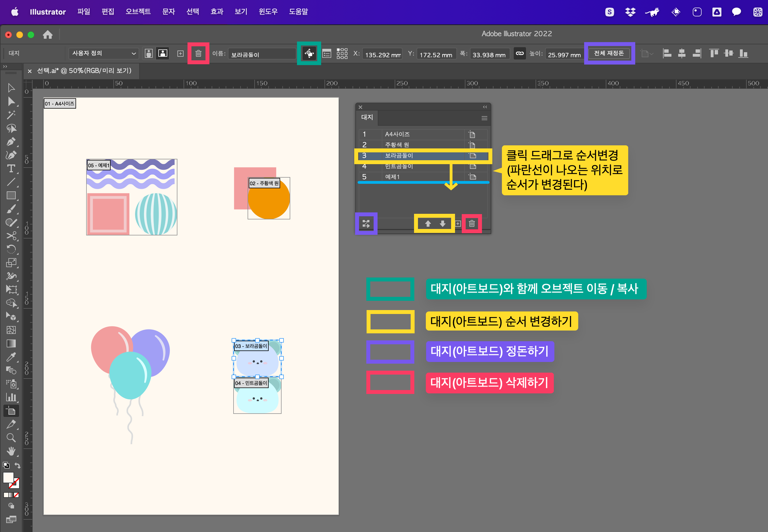Pick the Scissors tool

(x=11, y=236)
